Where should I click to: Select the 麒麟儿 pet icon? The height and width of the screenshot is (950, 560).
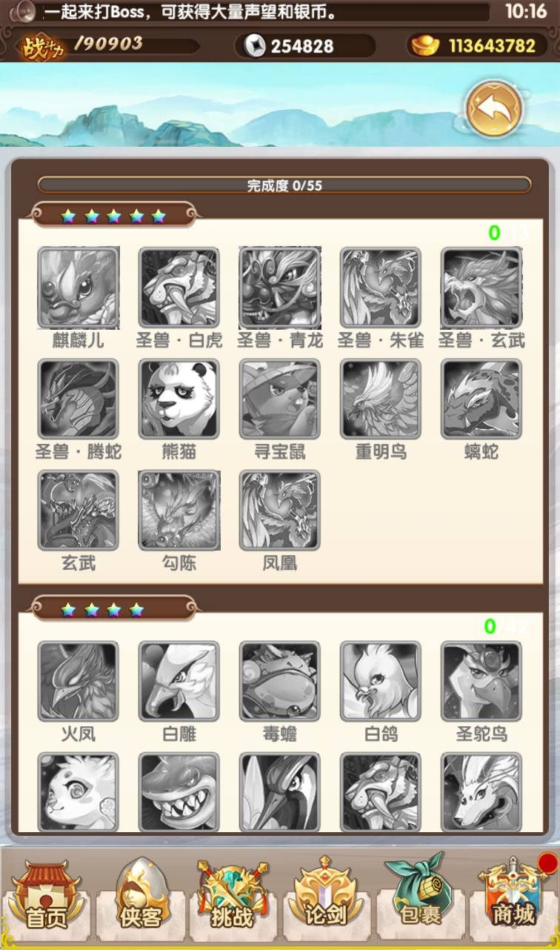point(79,288)
